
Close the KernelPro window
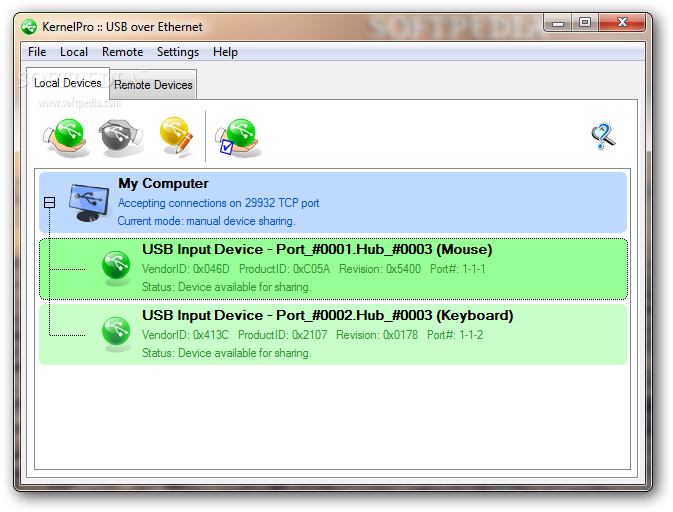click(622, 23)
